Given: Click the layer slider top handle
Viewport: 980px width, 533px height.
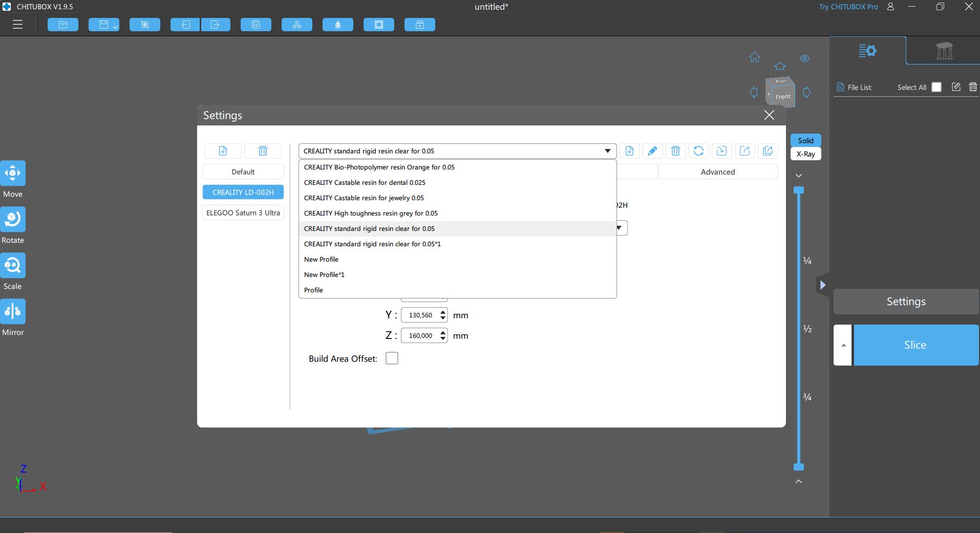Looking at the screenshot, I should [x=799, y=190].
